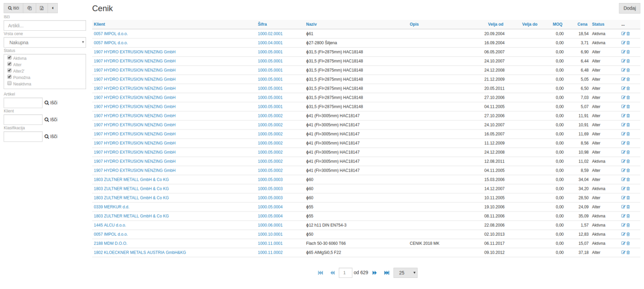Edit the 0339 MERKUR d.d. row
Viewport: 644px width, 289px height.
pos(623,207)
